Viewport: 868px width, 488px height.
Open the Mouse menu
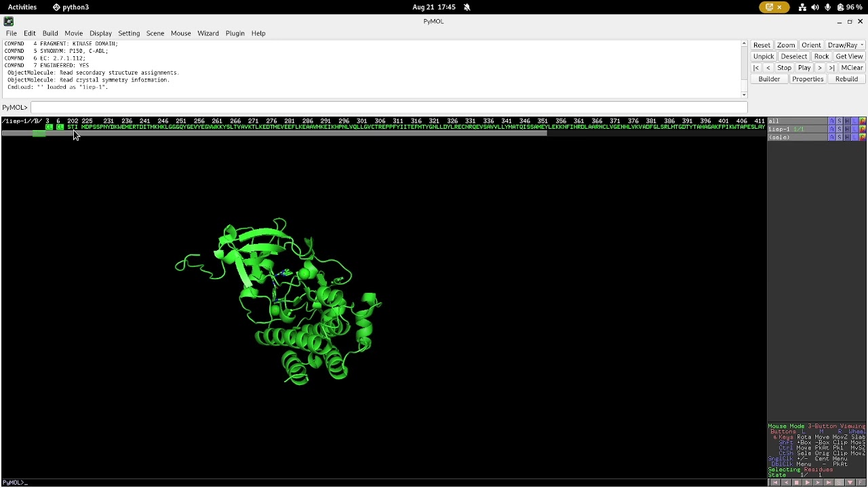click(x=181, y=33)
